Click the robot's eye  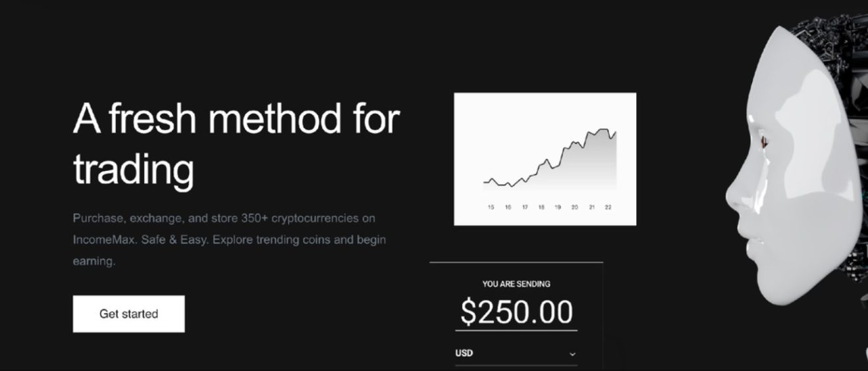(x=764, y=140)
